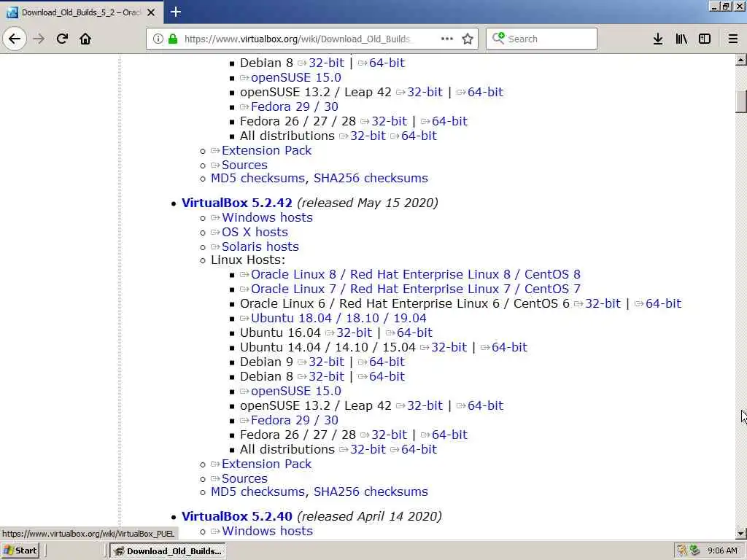Screen dimensions: 747x560
Task: Click scrollbar down arrow
Action: click(x=741, y=533)
